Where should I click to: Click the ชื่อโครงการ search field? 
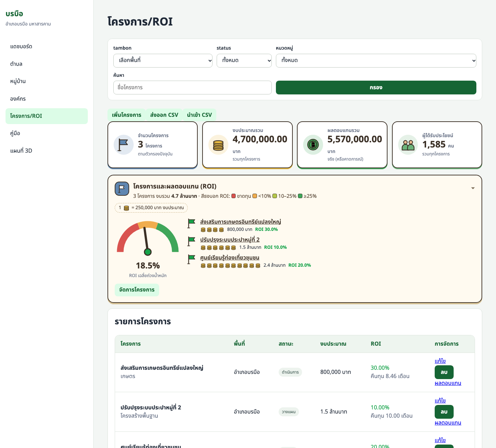193,88
